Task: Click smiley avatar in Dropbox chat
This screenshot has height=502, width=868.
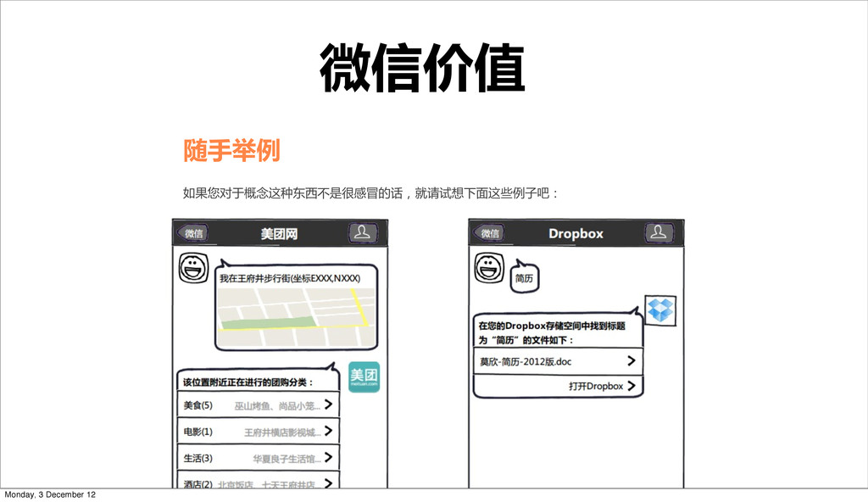Action: (x=489, y=268)
